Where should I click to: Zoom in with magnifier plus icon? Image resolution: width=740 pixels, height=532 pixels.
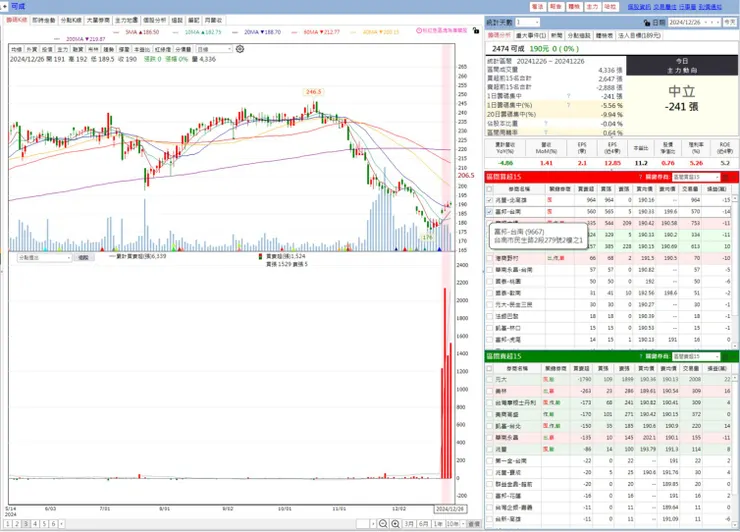pos(395,524)
